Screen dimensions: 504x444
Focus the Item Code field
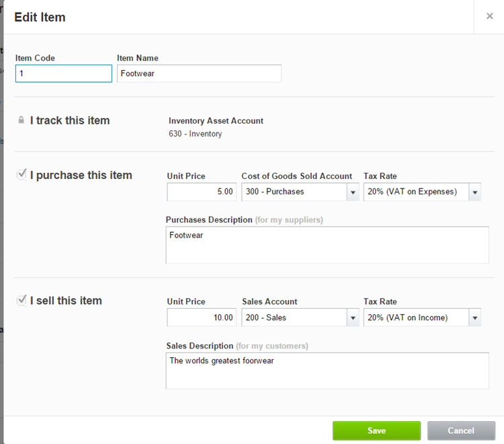coord(64,73)
